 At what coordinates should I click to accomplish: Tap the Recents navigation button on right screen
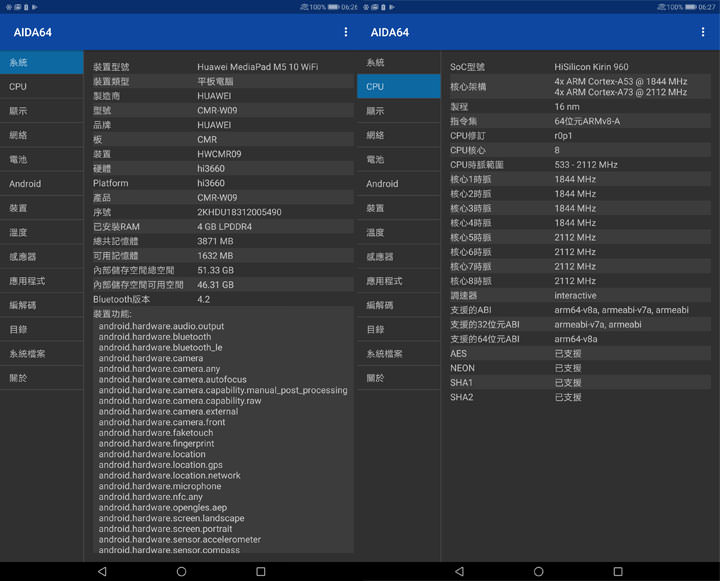pos(618,571)
